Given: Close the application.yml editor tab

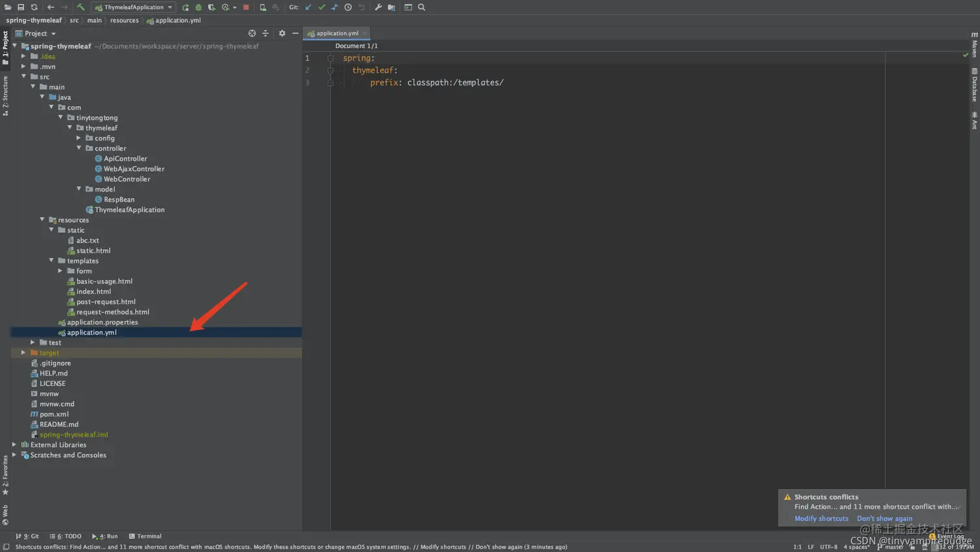Looking at the screenshot, I should point(364,33).
